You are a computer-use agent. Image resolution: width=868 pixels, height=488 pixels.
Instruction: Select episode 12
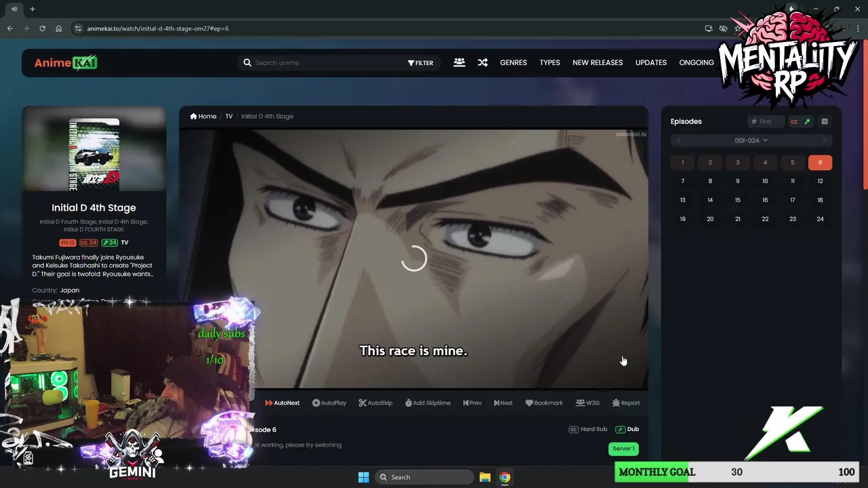coord(820,181)
